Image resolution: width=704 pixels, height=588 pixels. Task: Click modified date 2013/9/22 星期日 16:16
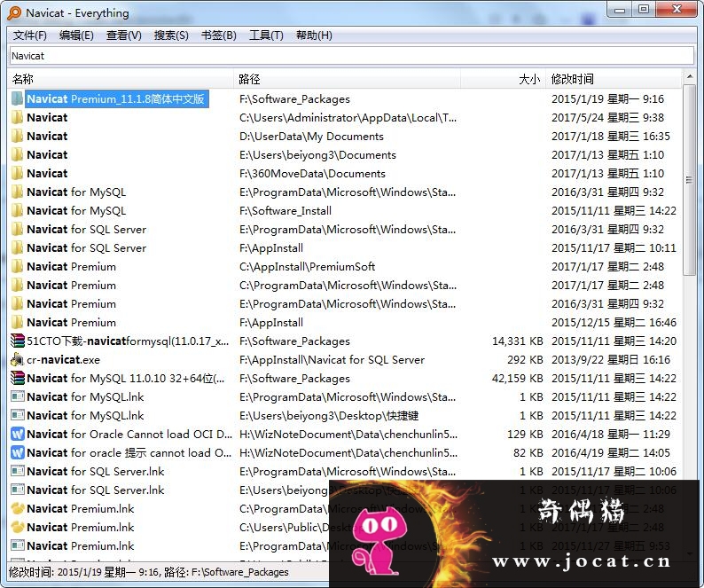[x=611, y=360]
